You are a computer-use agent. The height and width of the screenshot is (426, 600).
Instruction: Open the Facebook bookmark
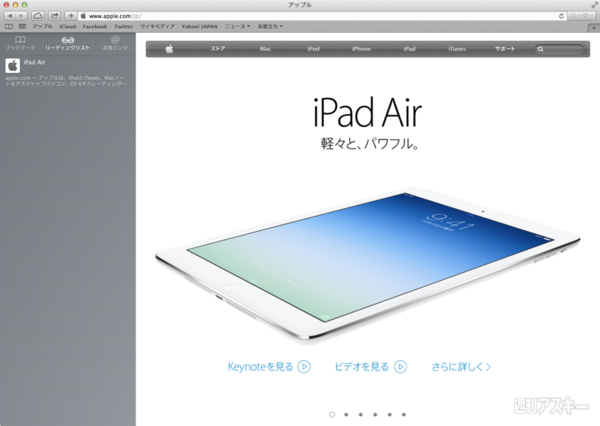pos(95,26)
